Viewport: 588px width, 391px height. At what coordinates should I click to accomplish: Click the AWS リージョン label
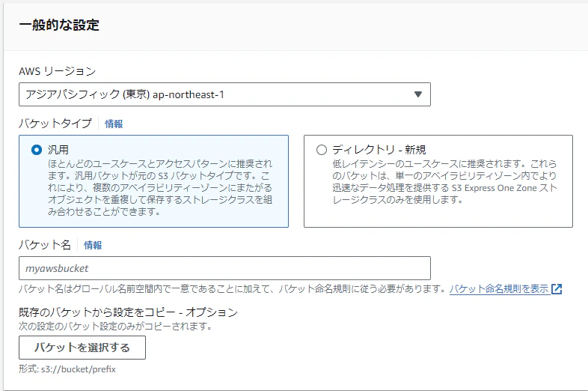pyautogui.click(x=58, y=71)
